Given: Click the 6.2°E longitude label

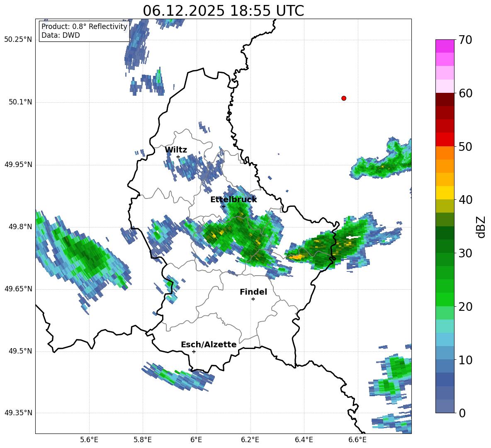Looking at the screenshot, I should click(x=250, y=440).
